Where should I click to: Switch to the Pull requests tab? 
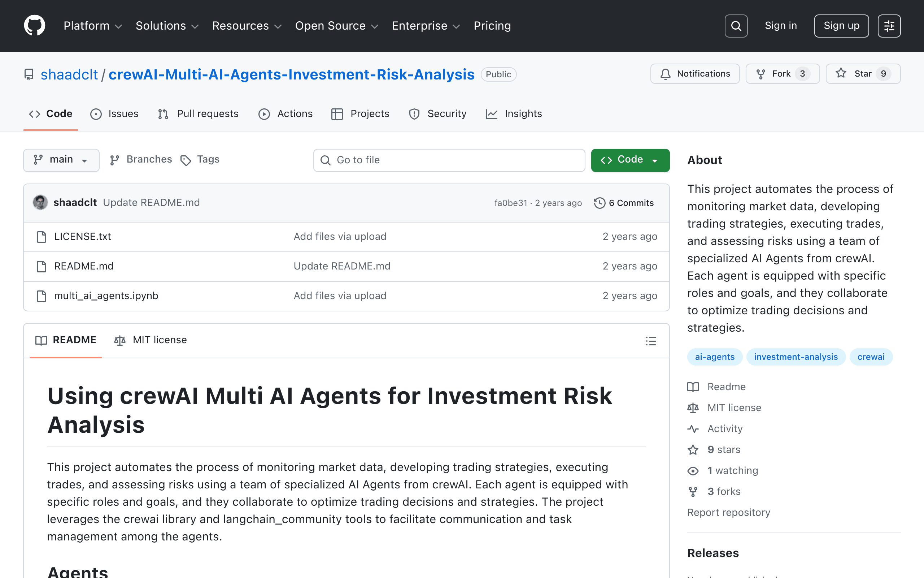(x=199, y=114)
